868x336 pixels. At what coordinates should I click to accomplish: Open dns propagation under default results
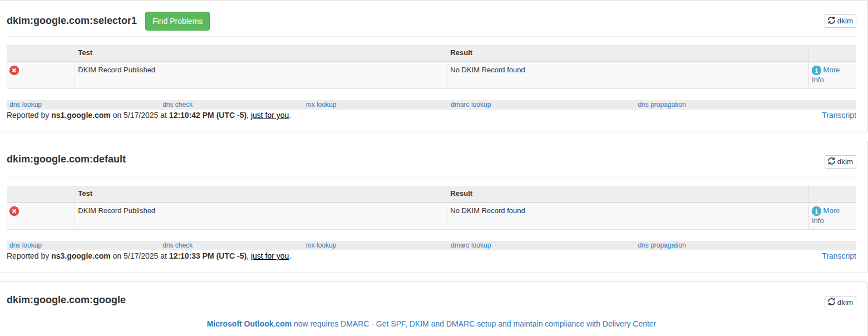click(x=662, y=245)
